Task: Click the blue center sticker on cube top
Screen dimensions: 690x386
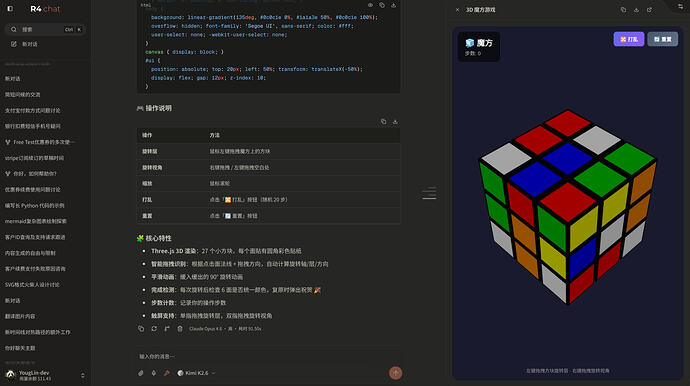Action: tap(568, 158)
